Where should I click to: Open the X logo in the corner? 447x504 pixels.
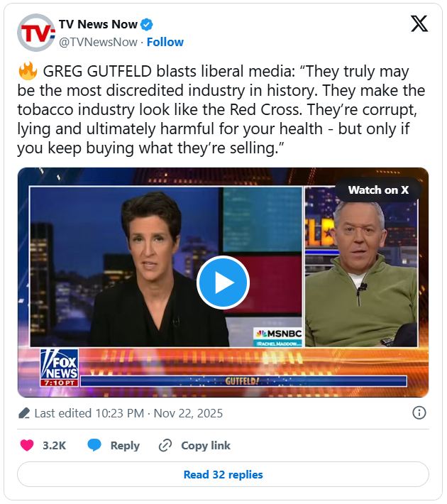click(419, 24)
